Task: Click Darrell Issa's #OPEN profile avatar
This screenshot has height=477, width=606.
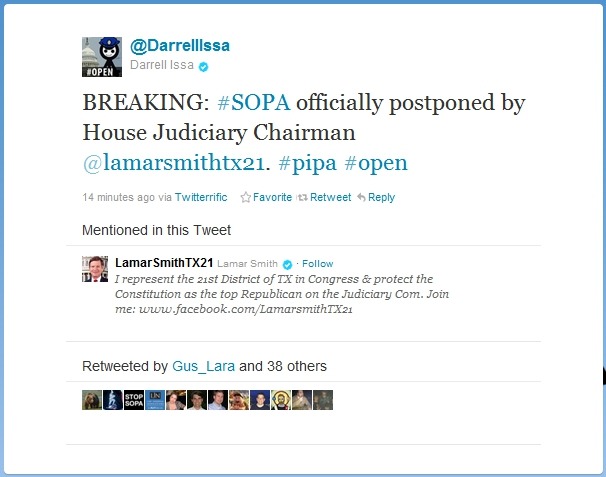Action: pos(102,57)
